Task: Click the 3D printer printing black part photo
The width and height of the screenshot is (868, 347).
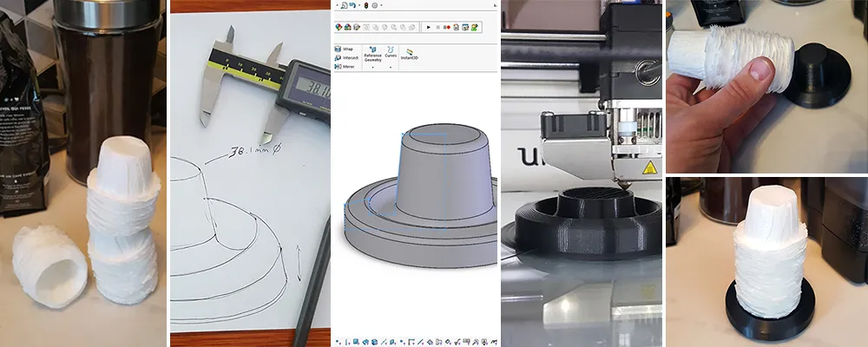Action: coord(582,173)
